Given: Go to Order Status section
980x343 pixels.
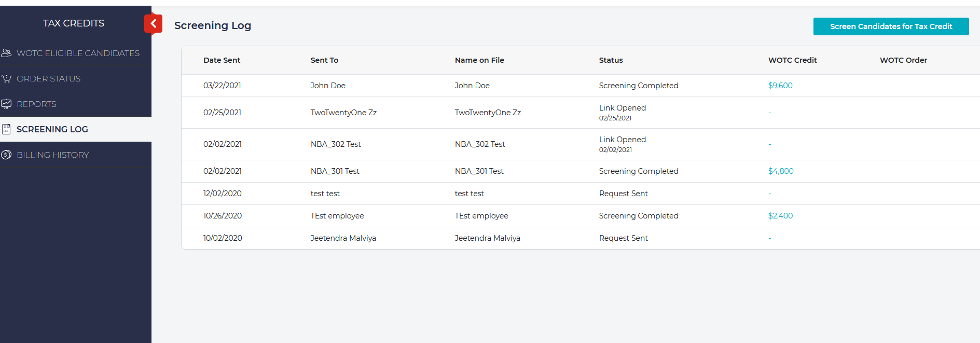Looking at the screenshot, I should coord(48,79).
